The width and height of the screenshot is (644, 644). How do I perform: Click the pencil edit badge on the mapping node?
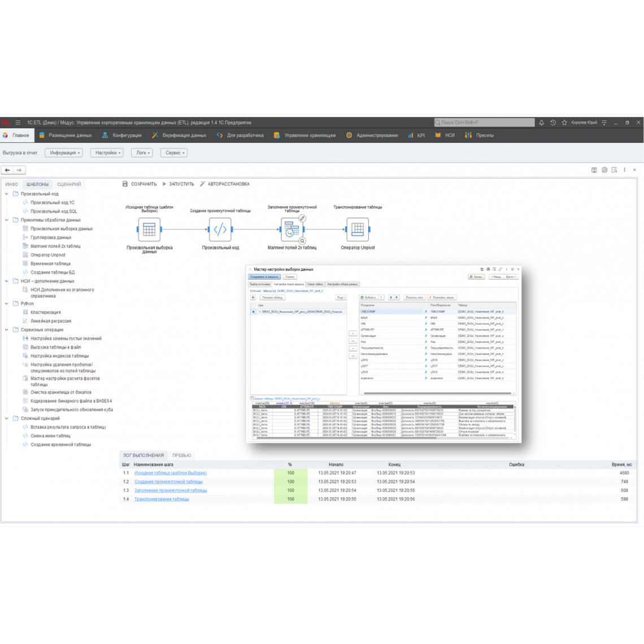pos(302,219)
